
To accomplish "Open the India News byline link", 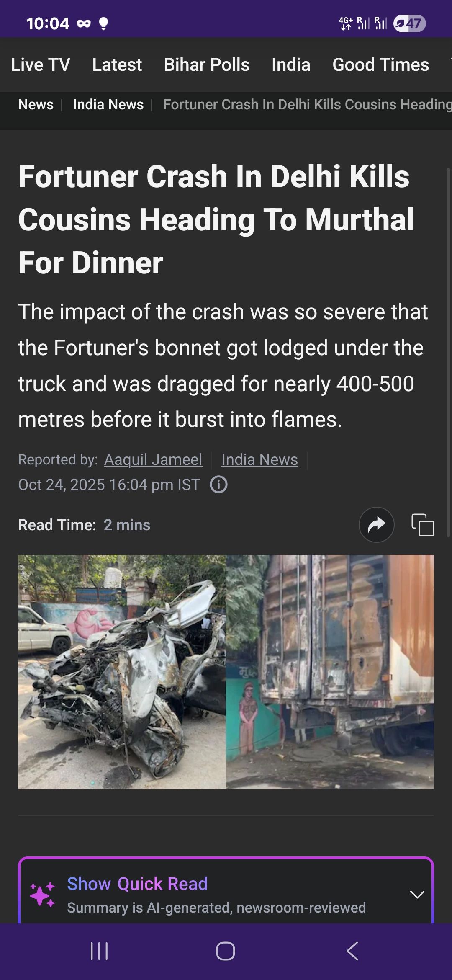I will [260, 459].
